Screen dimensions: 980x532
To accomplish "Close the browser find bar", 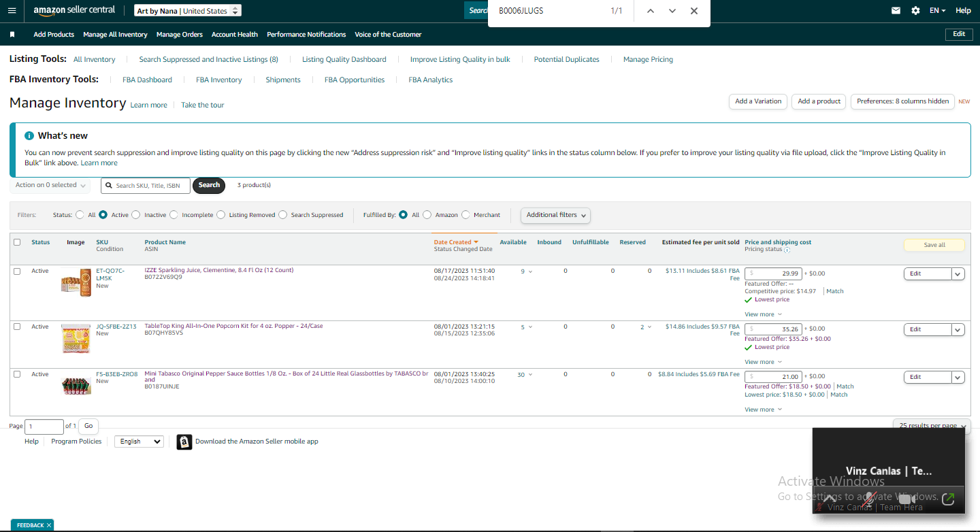I will pos(694,11).
